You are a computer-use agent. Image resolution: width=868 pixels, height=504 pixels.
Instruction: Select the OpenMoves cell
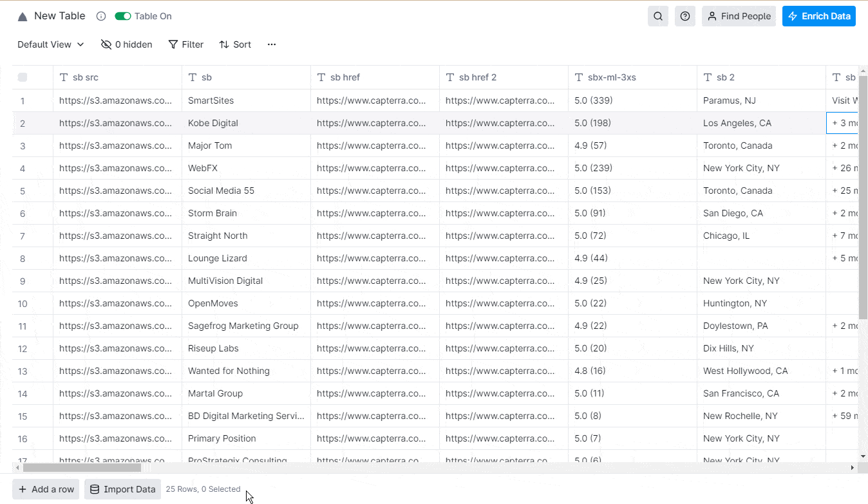246,303
